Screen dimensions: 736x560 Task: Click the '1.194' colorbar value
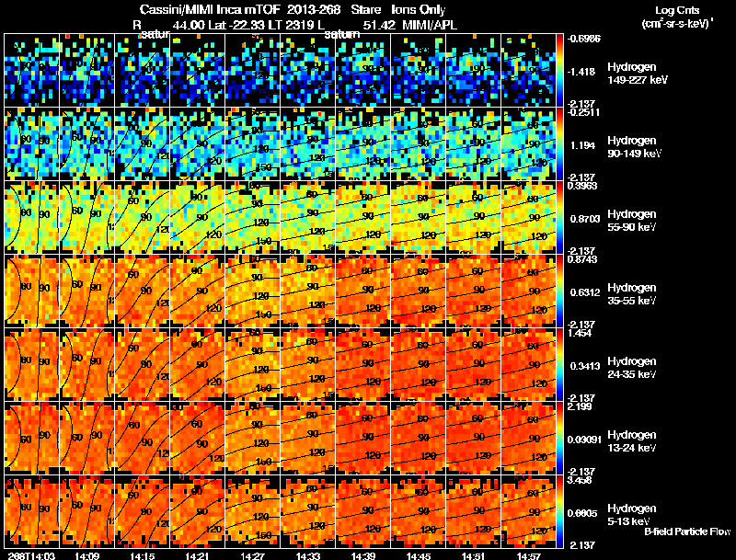coord(582,145)
